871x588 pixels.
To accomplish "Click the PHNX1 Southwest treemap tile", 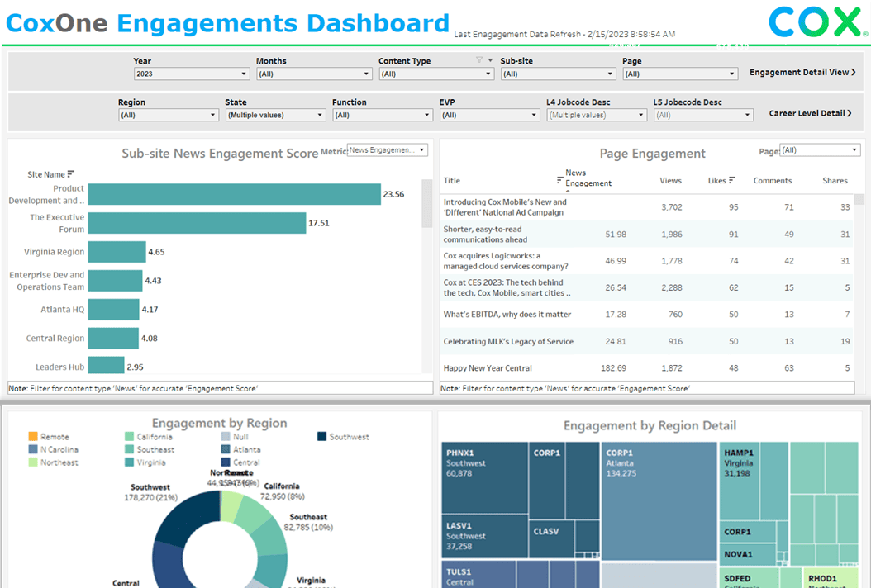I will pyautogui.click(x=485, y=477).
